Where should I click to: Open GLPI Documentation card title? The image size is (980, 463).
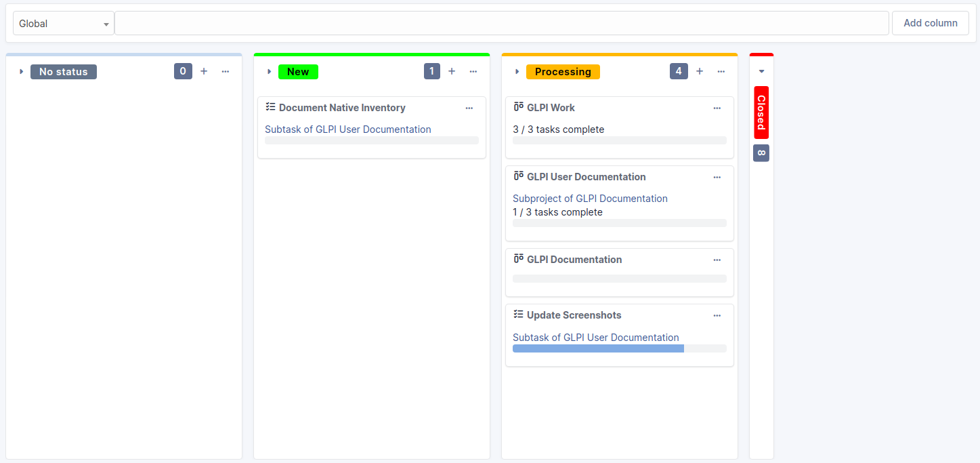574,260
